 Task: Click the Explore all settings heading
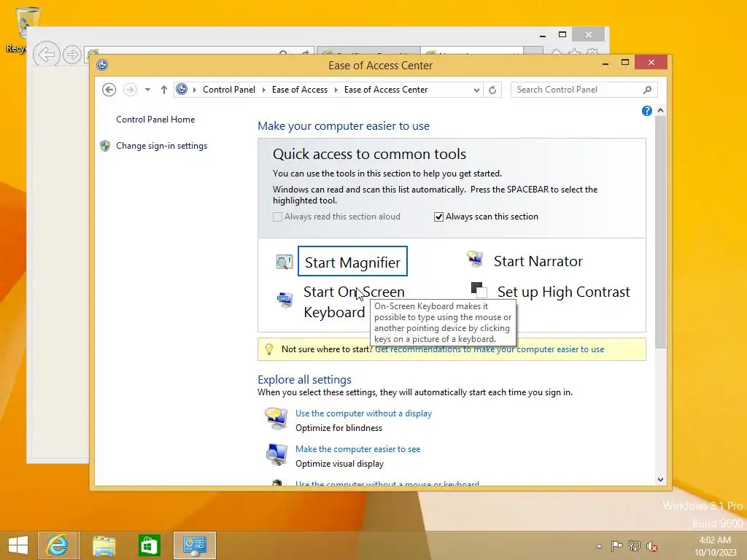point(304,379)
